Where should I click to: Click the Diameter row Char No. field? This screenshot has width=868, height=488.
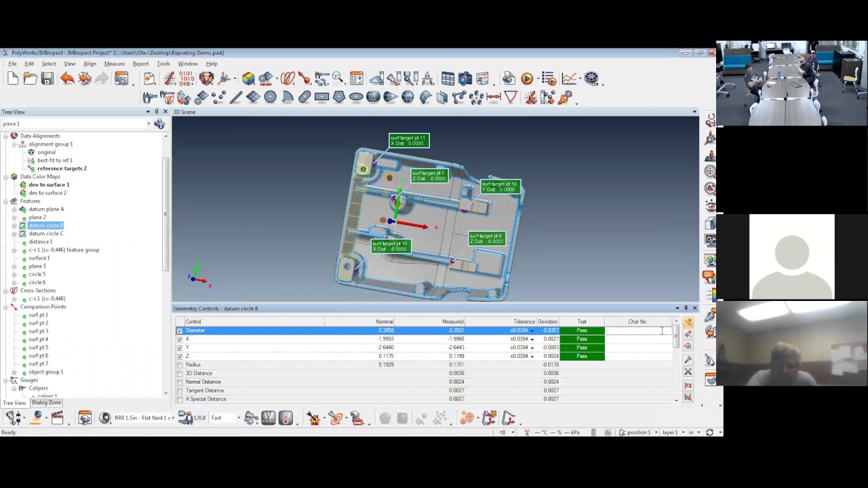[637, 331]
